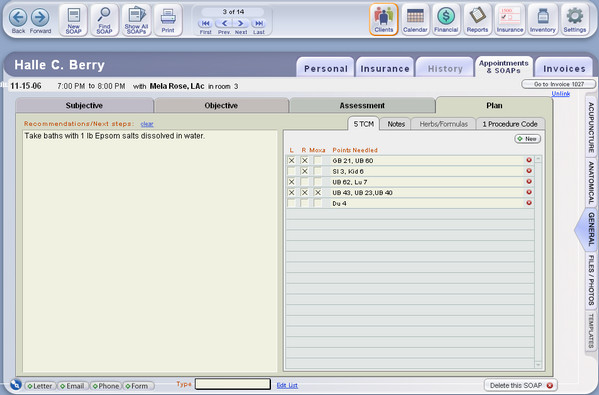Log a Phone contact

[106, 386]
